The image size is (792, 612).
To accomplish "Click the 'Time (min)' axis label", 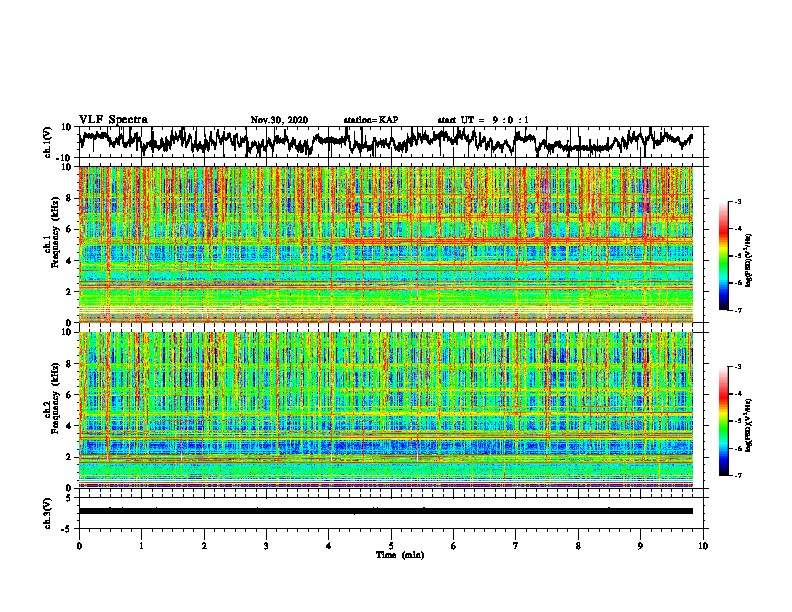I will pos(400,555).
